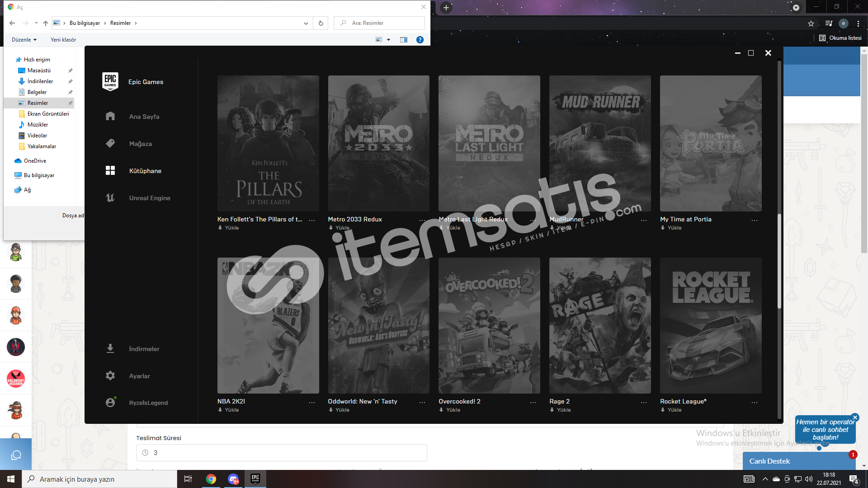Select Belgeler in navigation tree
This screenshot has height=488, width=868.
click(x=37, y=92)
